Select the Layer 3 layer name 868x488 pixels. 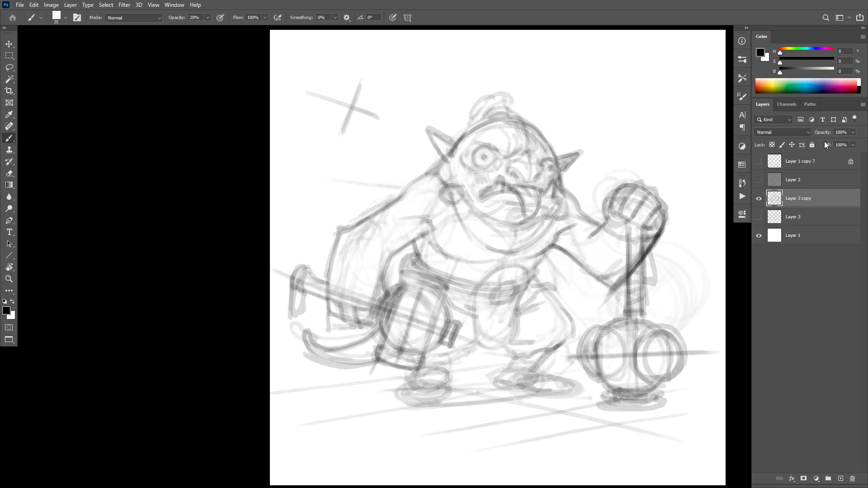point(793,217)
